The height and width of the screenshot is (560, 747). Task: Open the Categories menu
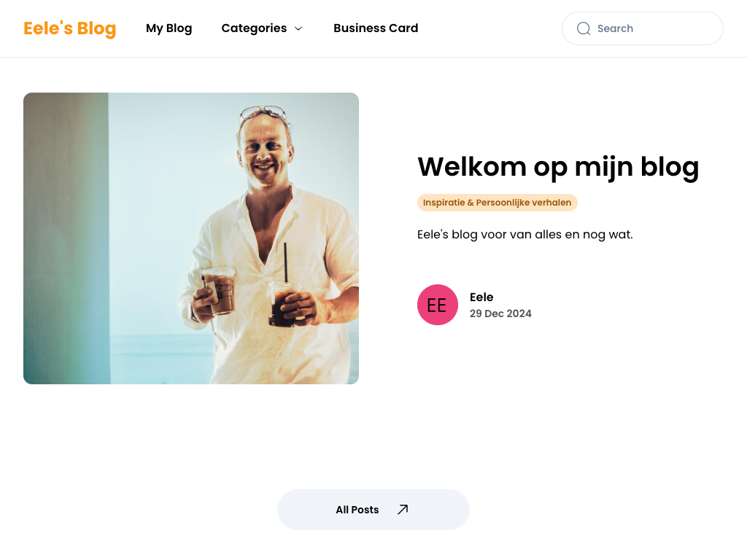[262, 28]
